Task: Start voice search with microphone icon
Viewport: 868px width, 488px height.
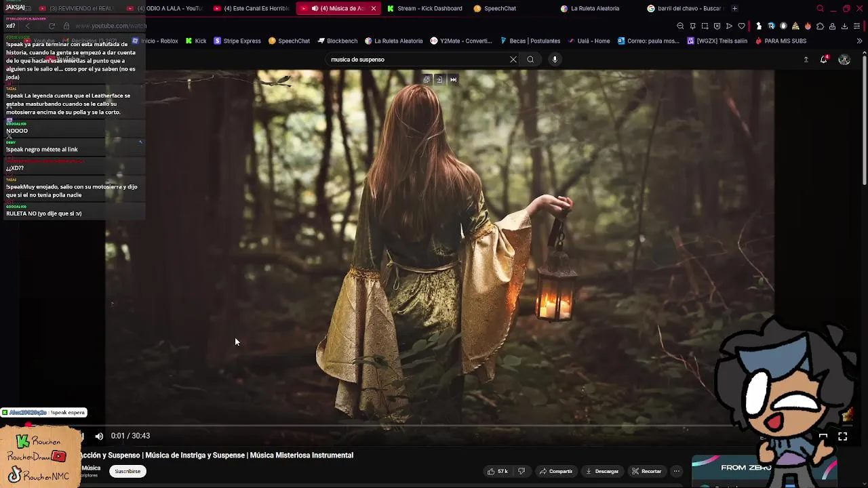Action: [x=555, y=60]
